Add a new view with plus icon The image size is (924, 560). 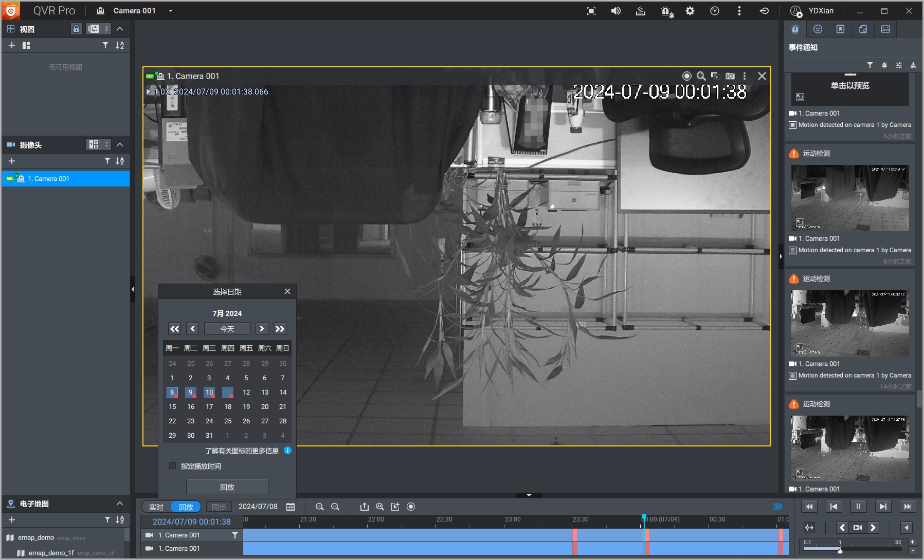(12, 45)
